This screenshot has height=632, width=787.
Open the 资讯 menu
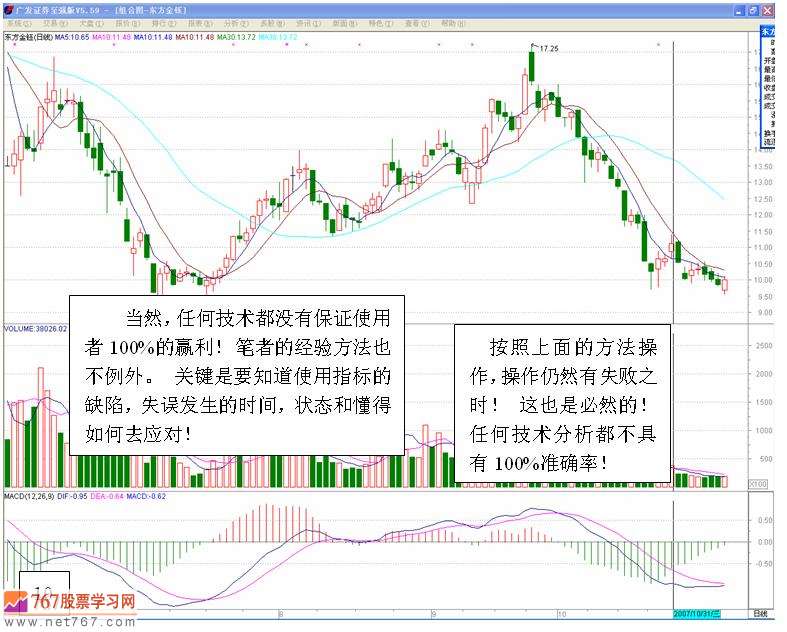(x=309, y=24)
